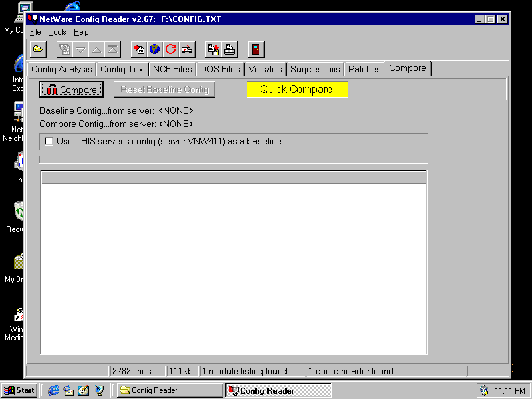Image resolution: width=532 pixels, height=399 pixels.
Task: Click the yellow Quick Compare! button
Action: pos(297,89)
